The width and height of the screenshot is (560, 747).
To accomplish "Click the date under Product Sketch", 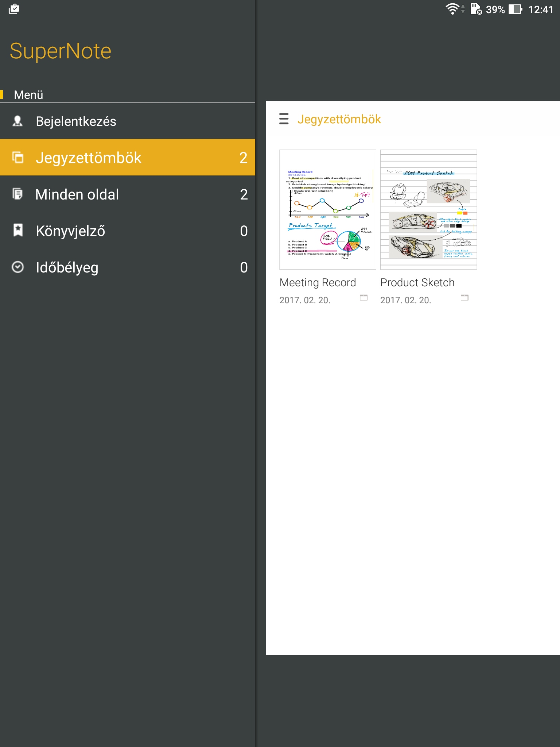I will [406, 300].
